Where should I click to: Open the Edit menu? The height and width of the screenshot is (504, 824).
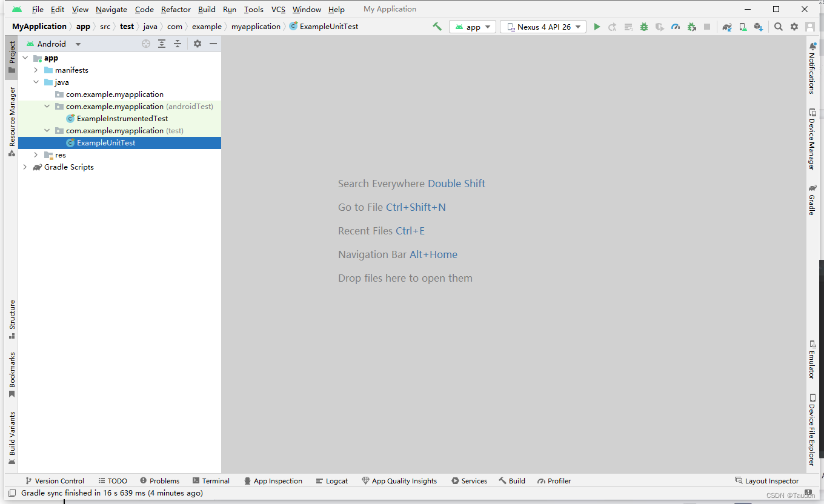click(x=58, y=9)
